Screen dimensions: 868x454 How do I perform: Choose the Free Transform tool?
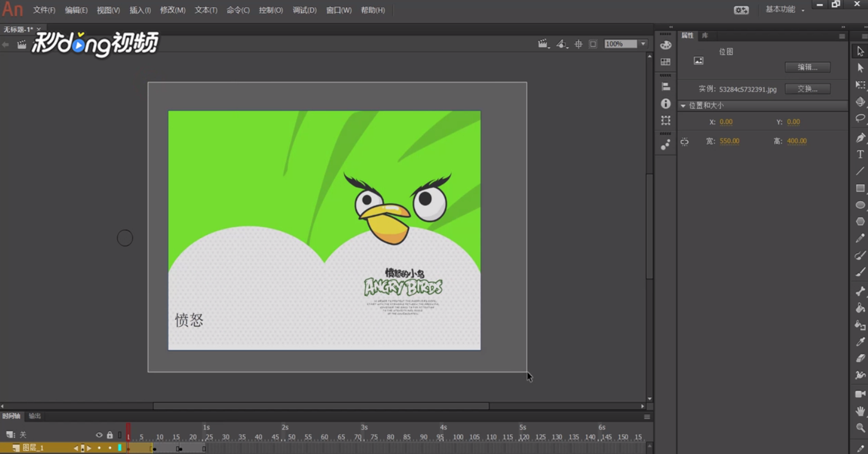[x=860, y=85]
